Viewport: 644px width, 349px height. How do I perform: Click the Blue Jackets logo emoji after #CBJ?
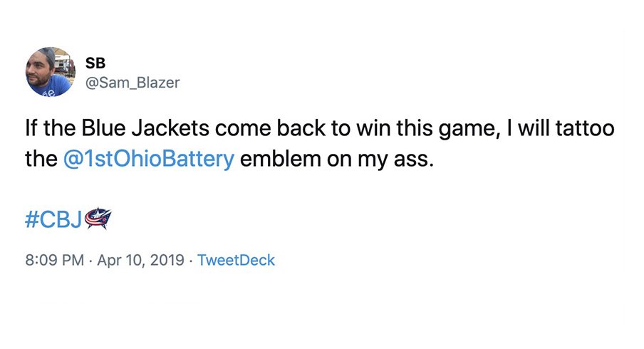(x=98, y=219)
